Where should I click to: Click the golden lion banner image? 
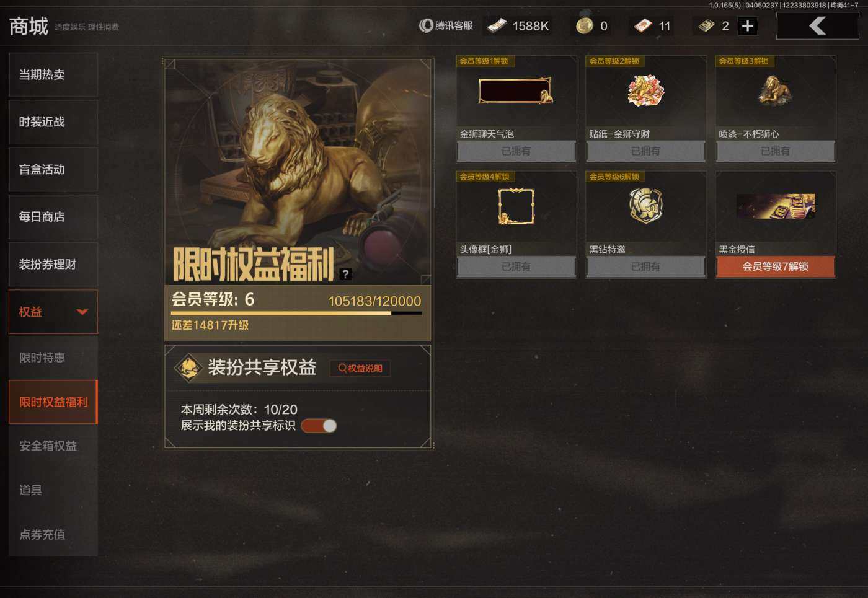tap(298, 172)
